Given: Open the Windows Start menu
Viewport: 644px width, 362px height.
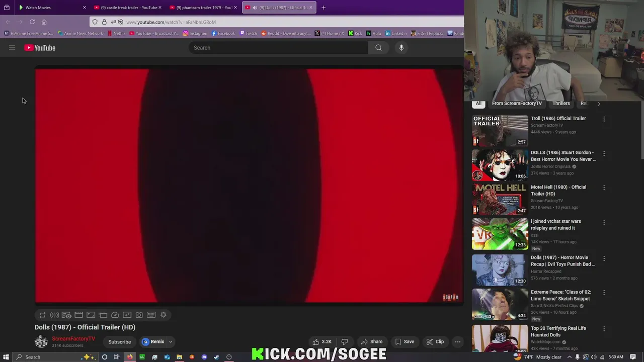Looking at the screenshot, I should pos(6,357).
